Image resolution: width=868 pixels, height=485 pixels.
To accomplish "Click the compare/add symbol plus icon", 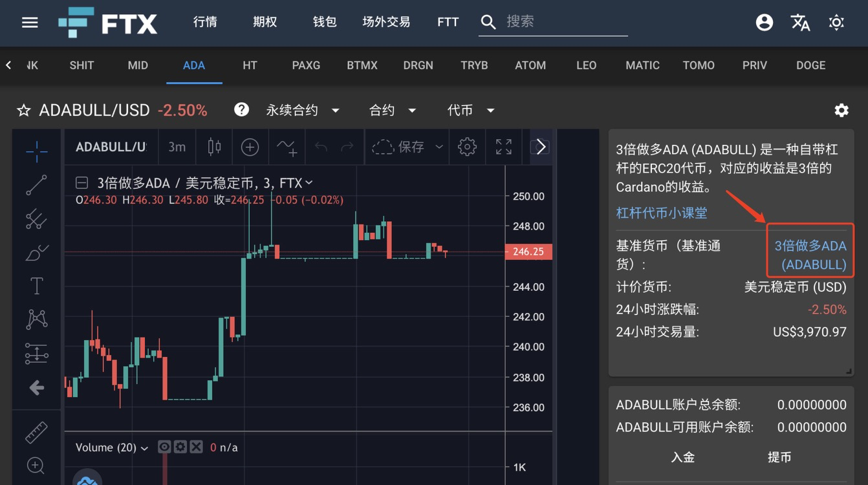I will pyautogui.click(x=250, y=147).
